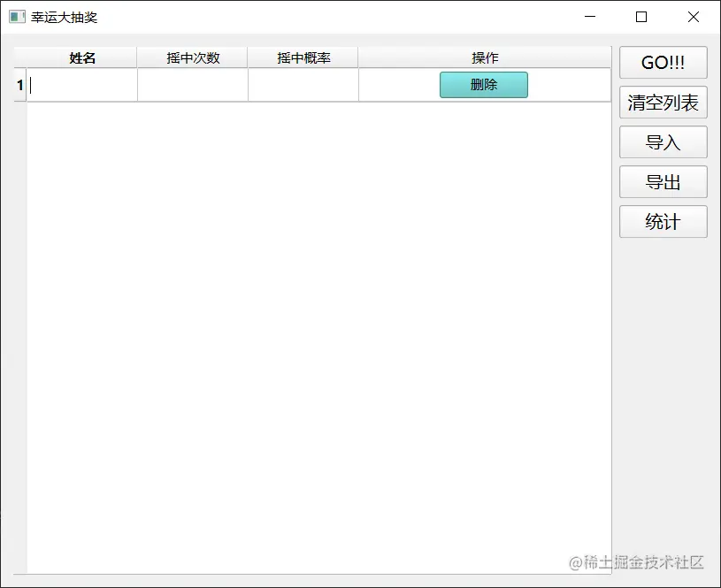Minimize the 幸运大抽奖 window

coord(589,17)
